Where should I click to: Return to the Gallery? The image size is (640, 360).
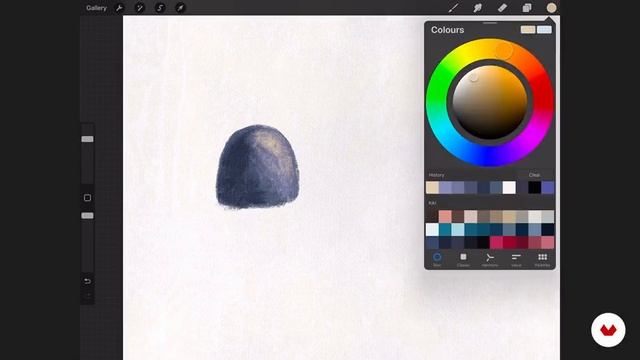pos(96,8)
